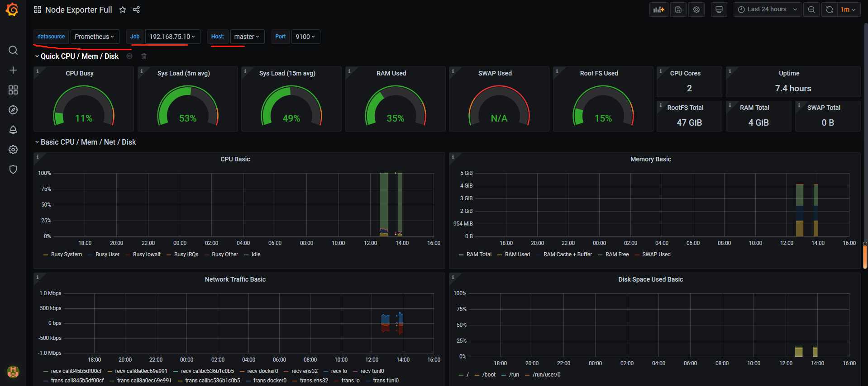Click the CPU Busy 11% gauge
The width and height of the screenshot is (868, 386).
pos(84,106)
